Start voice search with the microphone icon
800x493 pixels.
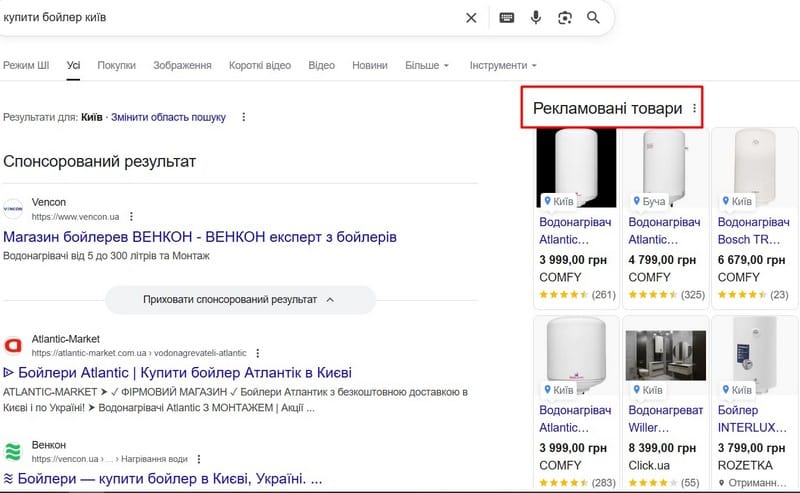click(535, 18)
